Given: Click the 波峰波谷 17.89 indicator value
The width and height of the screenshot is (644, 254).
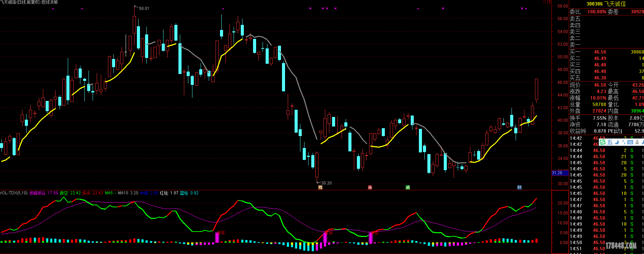Looking at the screenshot, I should tap(44, 193).
